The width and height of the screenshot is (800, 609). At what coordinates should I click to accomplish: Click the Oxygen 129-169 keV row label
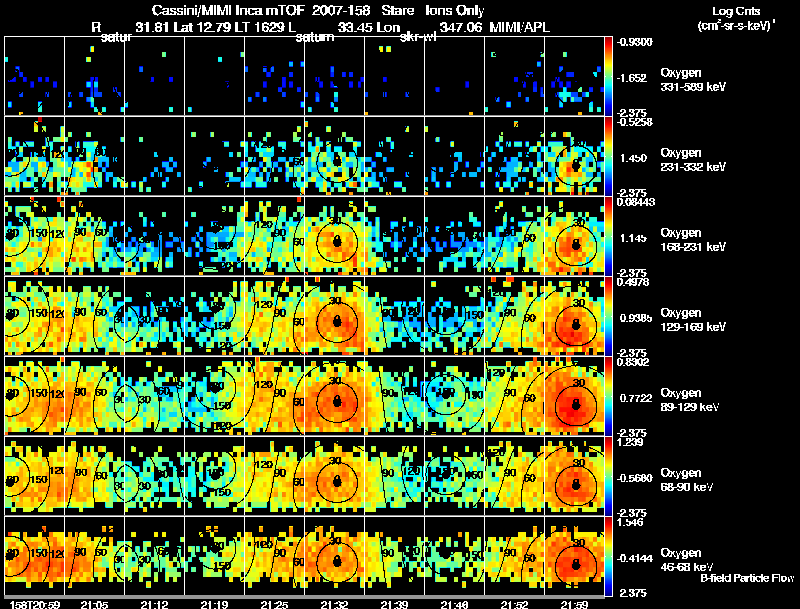(693, 320)
